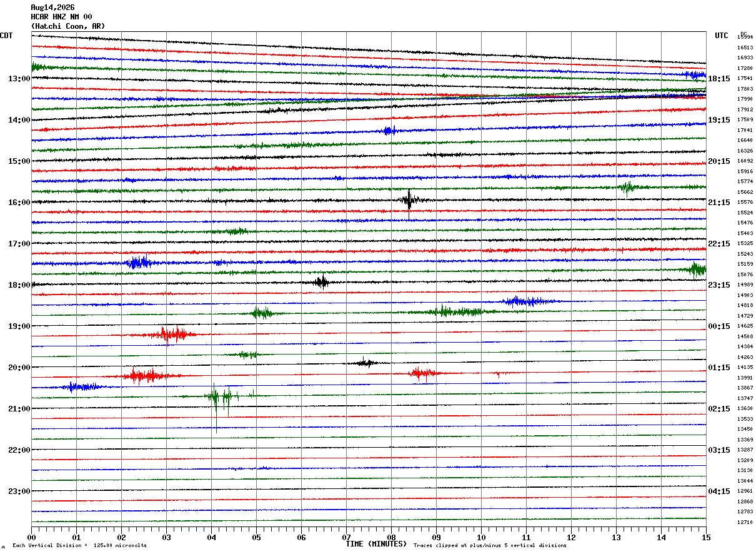Click the 21:00 CDT time label

pyautogui.click(x=19, y=409)
